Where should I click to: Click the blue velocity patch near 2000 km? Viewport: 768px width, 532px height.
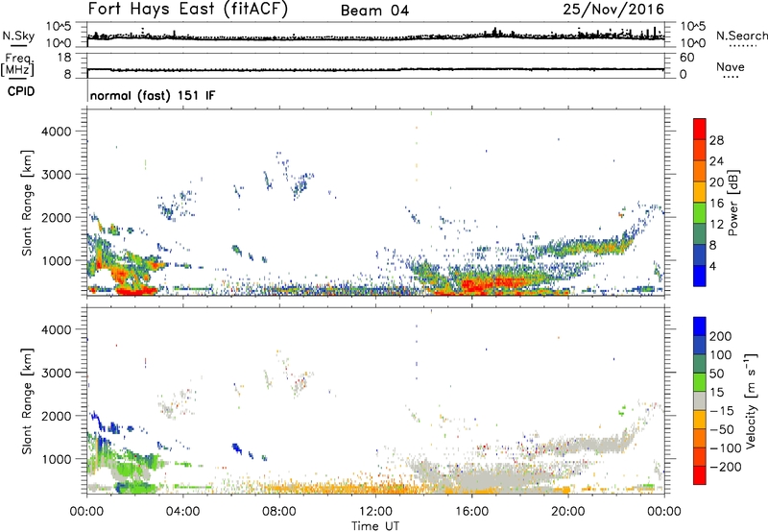tap(96, 421)
